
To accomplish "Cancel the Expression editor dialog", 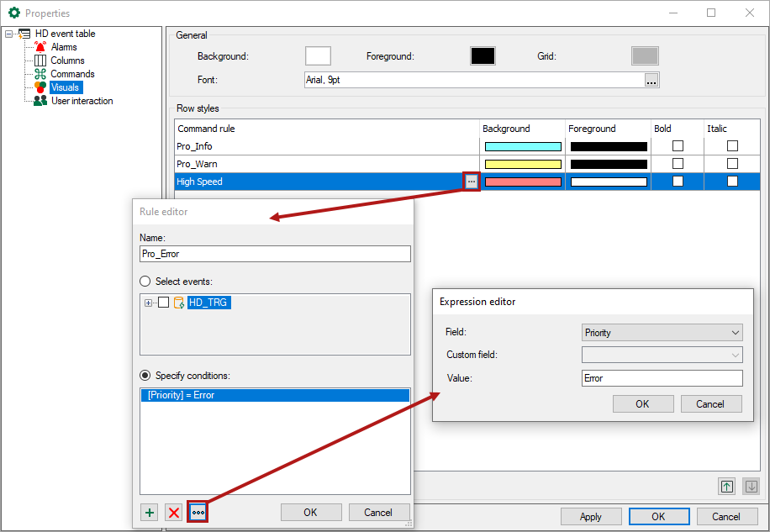I will coord(710,404).
